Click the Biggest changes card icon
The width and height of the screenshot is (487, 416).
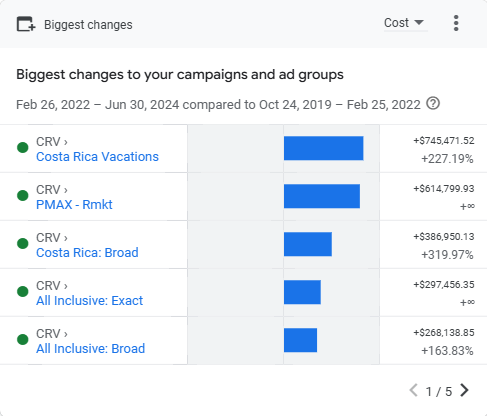pos(26,24)
